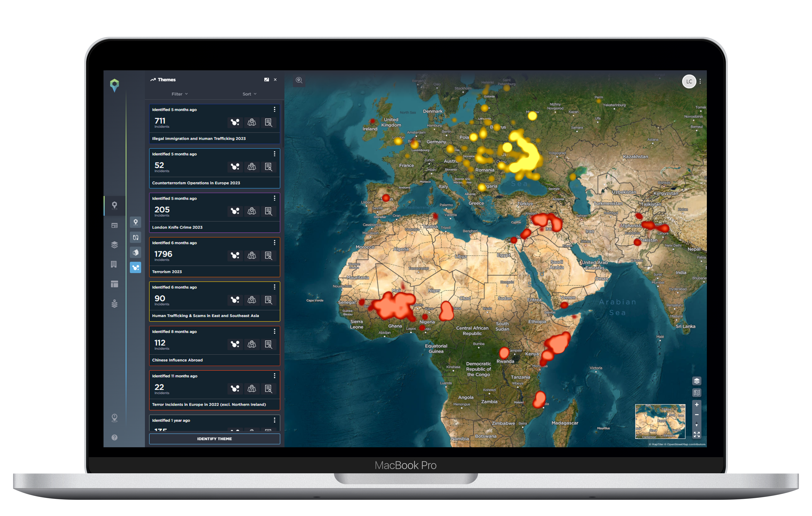Click the 711 incidents count
The image size is (812, 516).
click(x=160, y=121)
